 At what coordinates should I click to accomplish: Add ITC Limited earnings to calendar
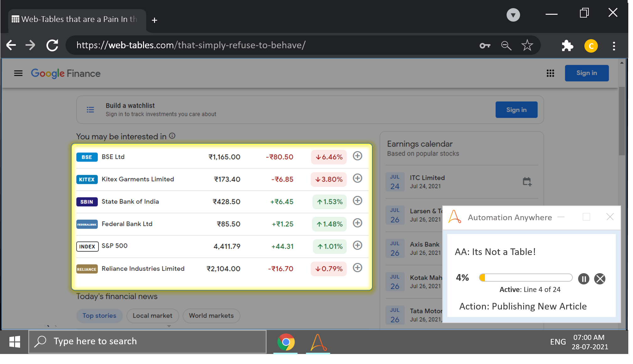pyautogui.click(x=527, y=182)
